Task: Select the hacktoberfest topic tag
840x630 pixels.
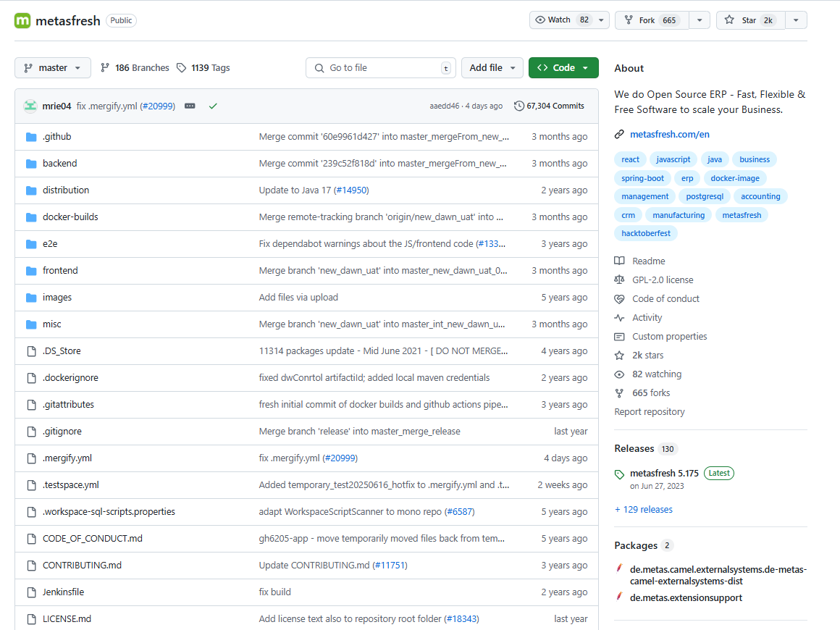Action: coord(645,233)
